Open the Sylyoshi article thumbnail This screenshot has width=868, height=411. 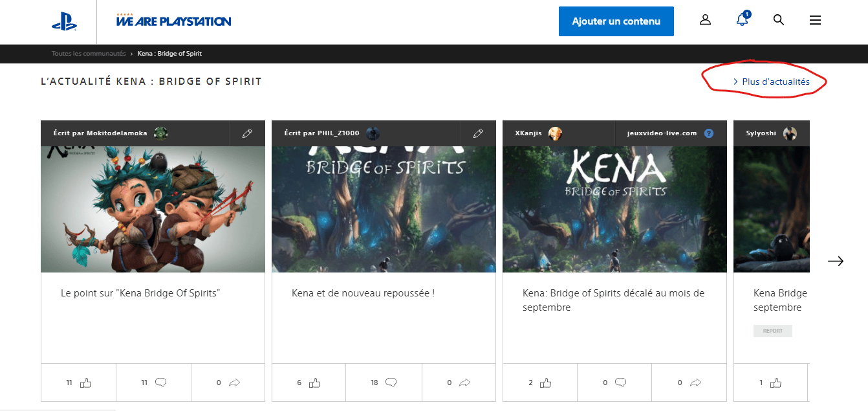click(x=771, y=209)
